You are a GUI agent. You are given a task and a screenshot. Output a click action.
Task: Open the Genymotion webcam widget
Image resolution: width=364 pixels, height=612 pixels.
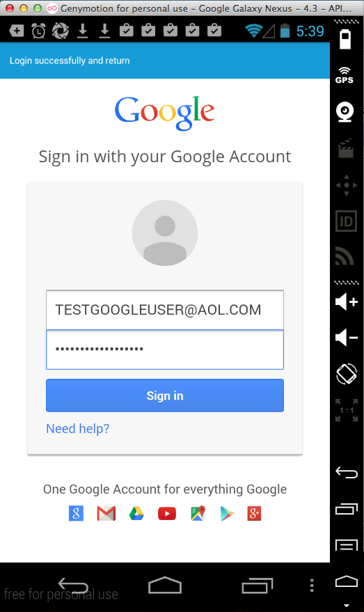click(345, 112)
